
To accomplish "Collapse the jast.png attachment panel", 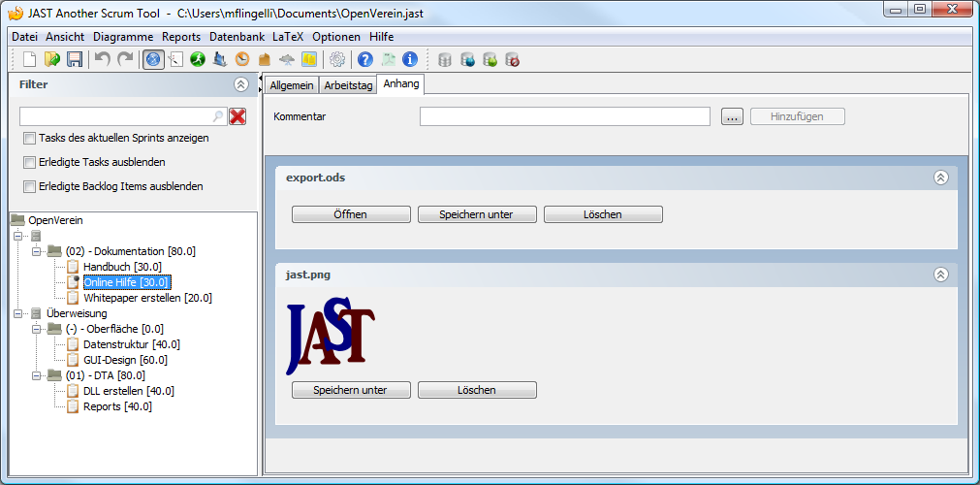I will [940, 275].
